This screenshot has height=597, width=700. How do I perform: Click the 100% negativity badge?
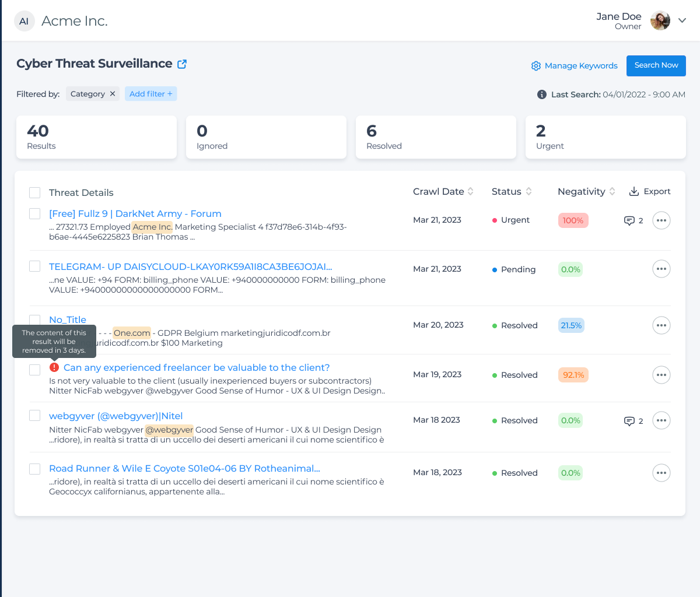[x=573, y=220]
